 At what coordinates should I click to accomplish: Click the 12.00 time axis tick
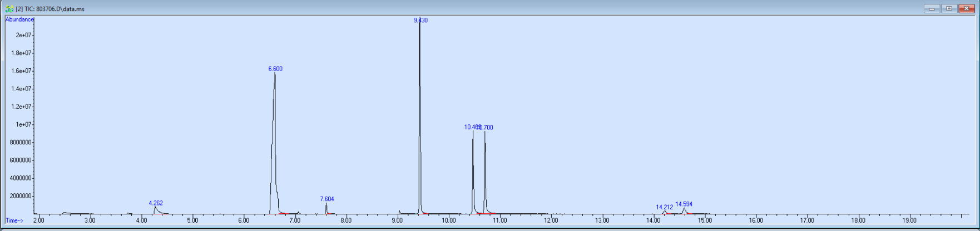point(551,220)
